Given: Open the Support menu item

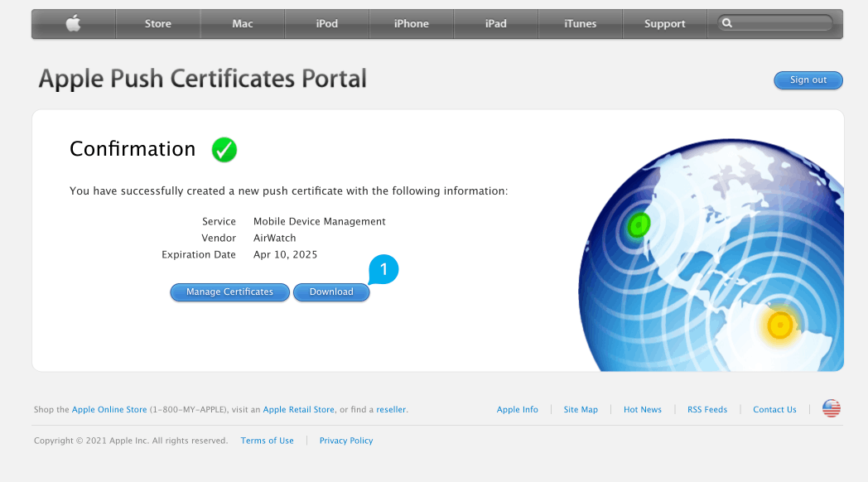Looking at the screenshot, I should pos(665,24).
